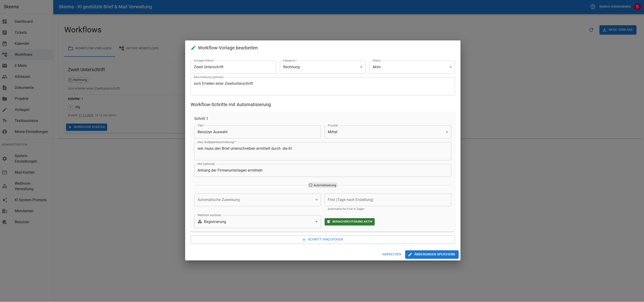Click the help question mark icon
644x302 pixels.
[x=593, y=7]
